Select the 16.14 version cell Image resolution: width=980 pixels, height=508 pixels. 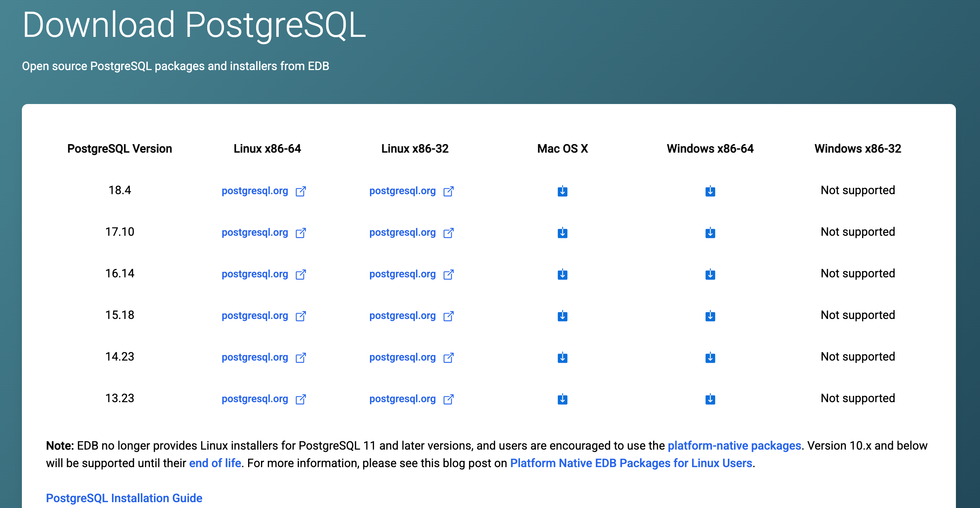coord(119,273)
